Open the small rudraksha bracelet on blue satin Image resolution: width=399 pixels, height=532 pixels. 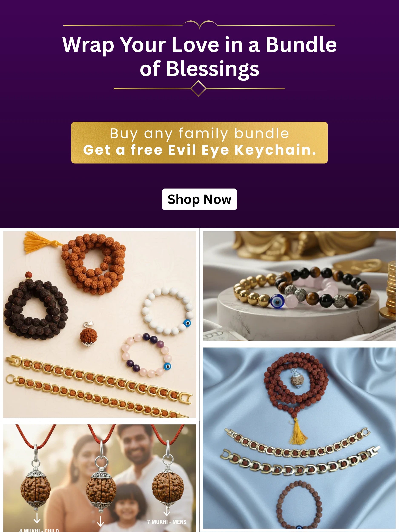(x=299, y=505)
